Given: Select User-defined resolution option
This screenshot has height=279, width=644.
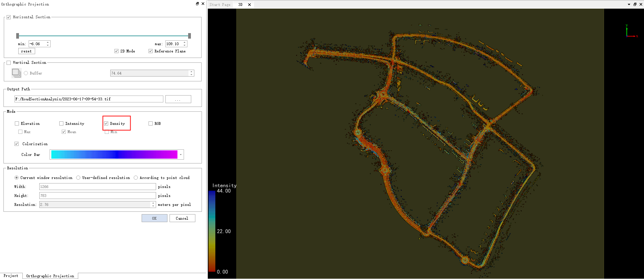Looking at the screenshot, I should click(78, 178).
